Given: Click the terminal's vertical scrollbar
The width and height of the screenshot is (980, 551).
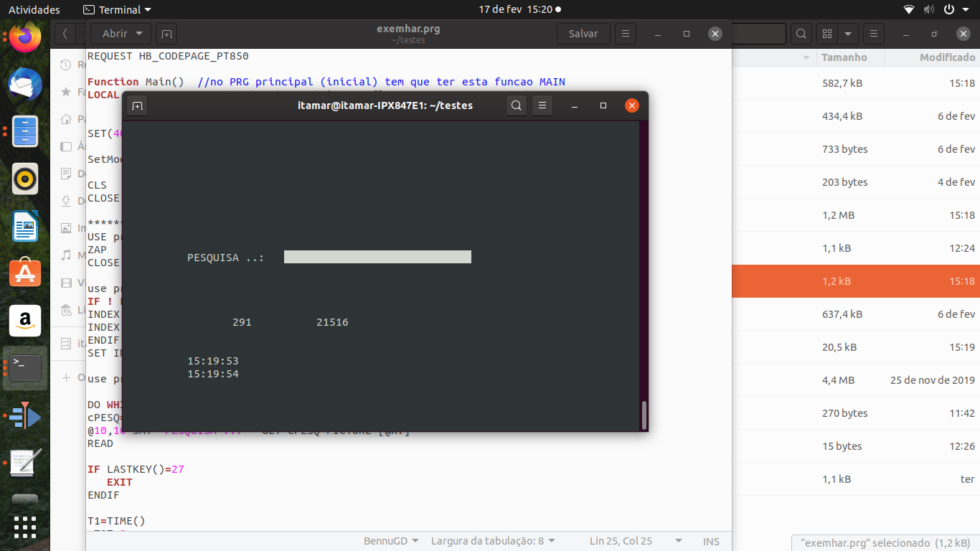Looking at the screenshot, I should coord(644,415).
